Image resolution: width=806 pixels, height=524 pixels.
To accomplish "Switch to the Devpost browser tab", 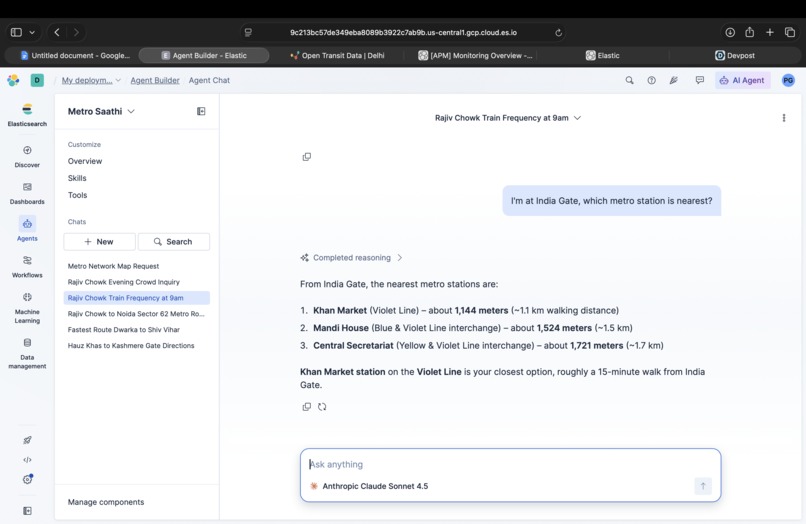I will coord(735,56).
